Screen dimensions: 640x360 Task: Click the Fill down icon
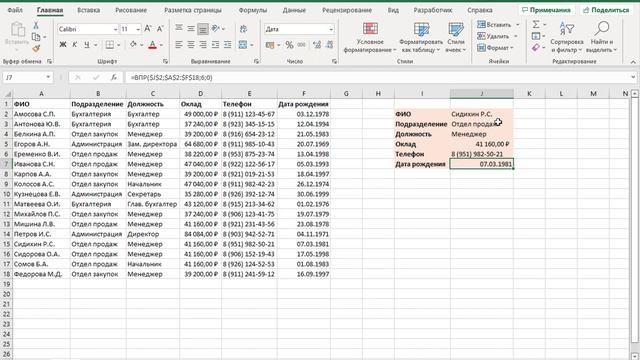536,36
